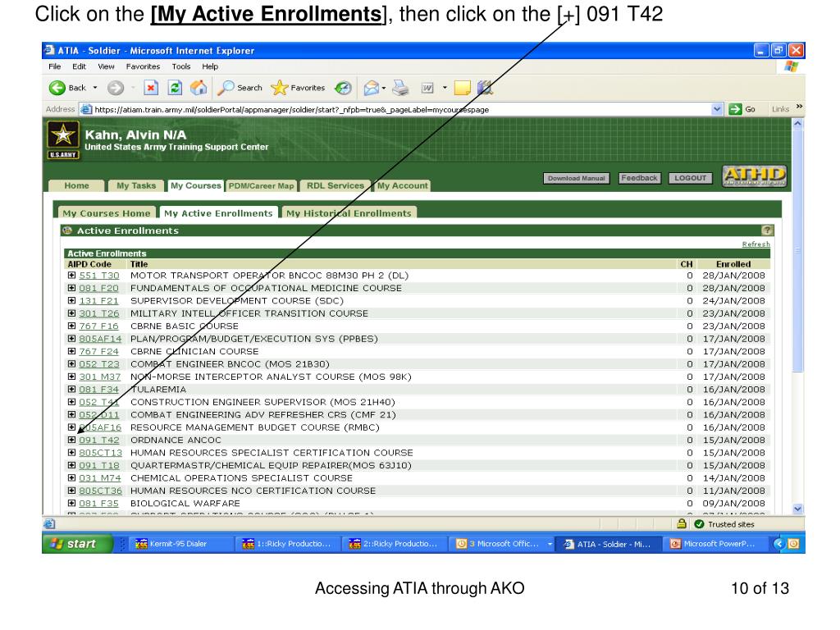Viewport: 840px width, 630px height.
Task: Click the red Stop icon
Action: coord(151,87)
